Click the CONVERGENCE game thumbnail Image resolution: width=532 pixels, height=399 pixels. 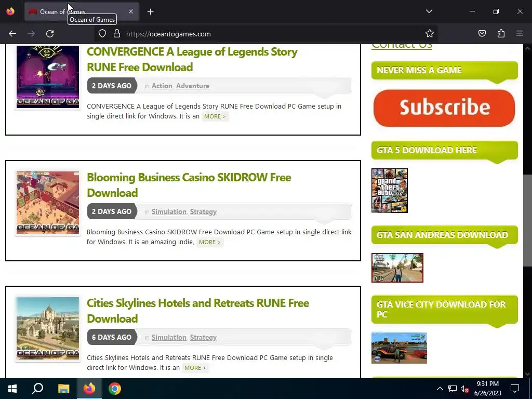click(48, 77)
